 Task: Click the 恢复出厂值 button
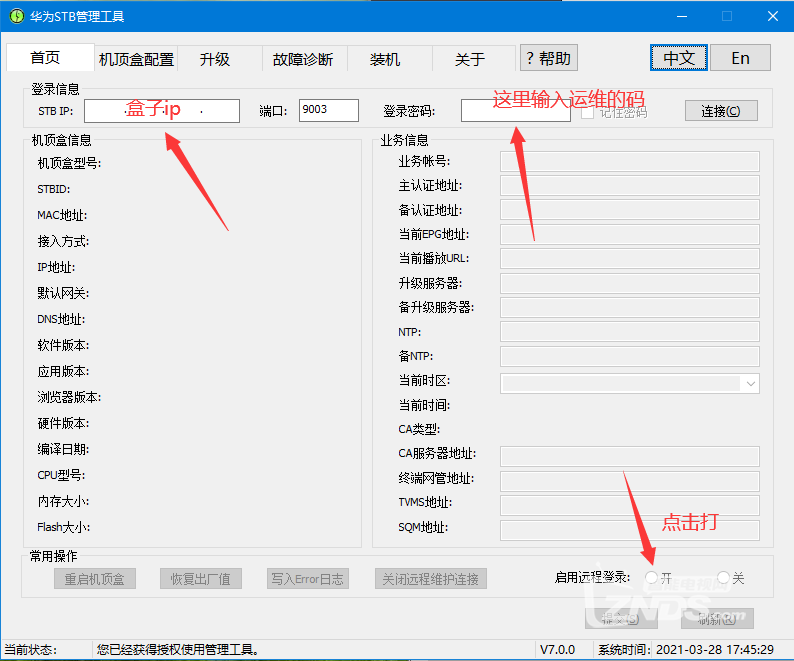click(201, 578)
